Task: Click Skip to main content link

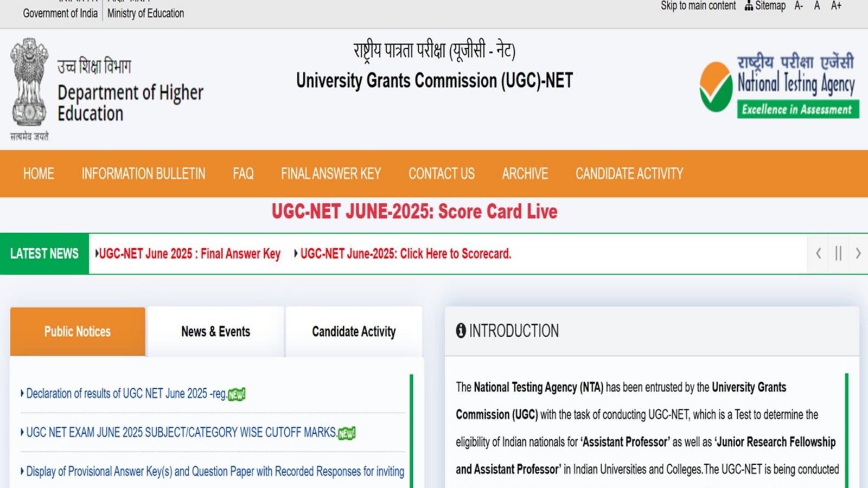Action: 698,6
